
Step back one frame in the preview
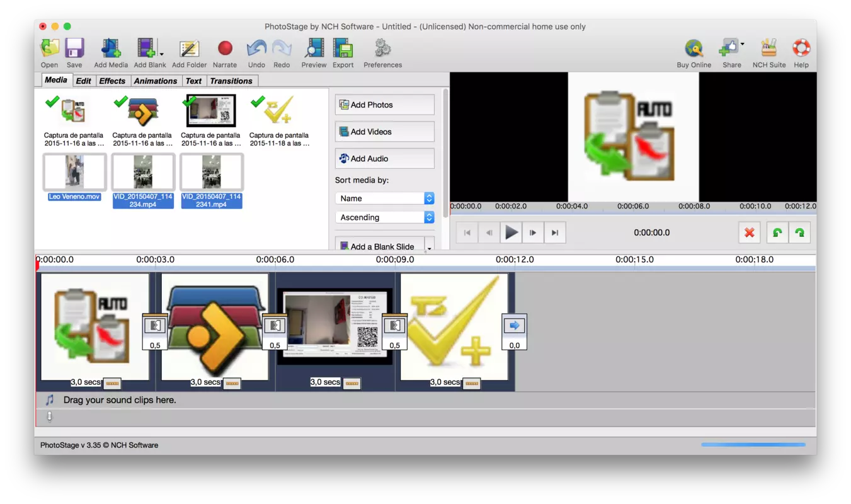(489, 232)
